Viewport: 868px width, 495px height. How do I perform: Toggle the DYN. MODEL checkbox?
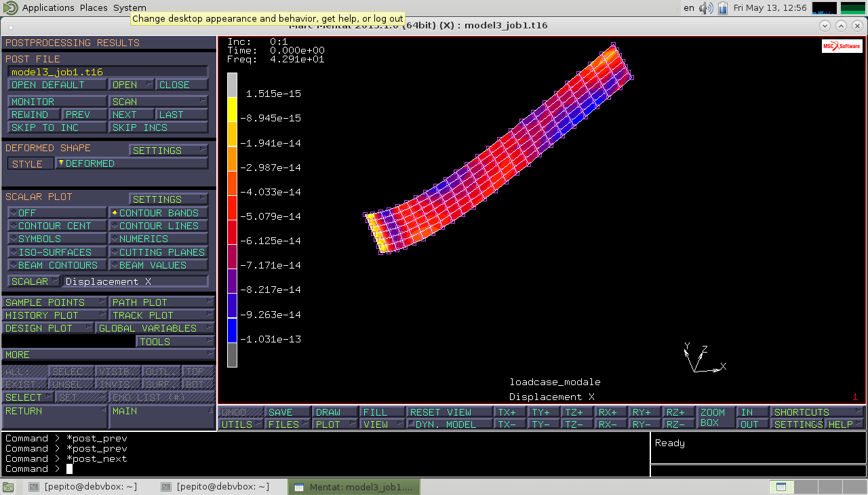(x=449, y=424)
